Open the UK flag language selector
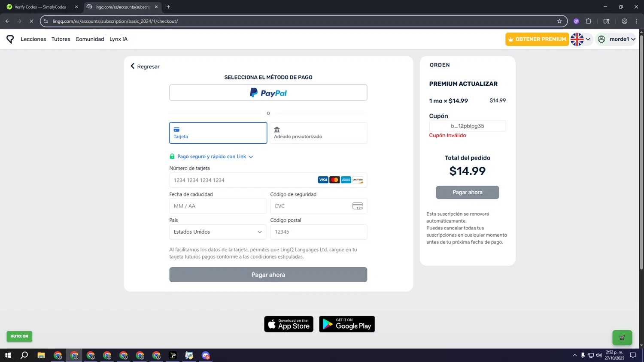 tap(581, 39)
